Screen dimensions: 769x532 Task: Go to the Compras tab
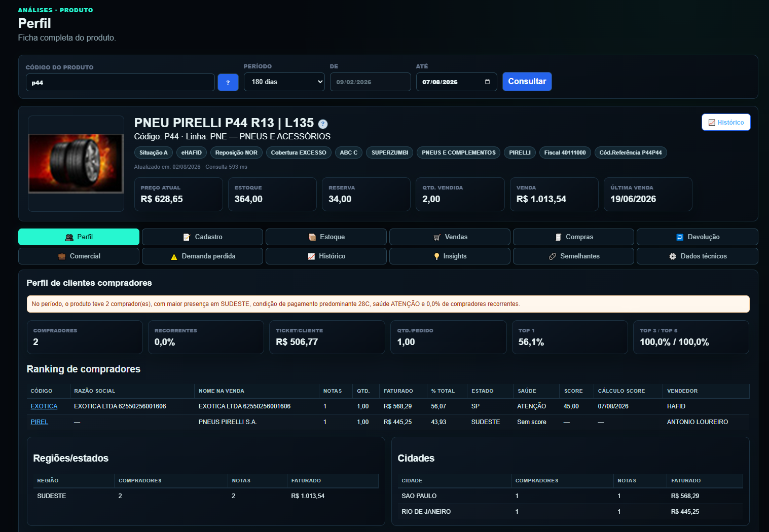573,237
